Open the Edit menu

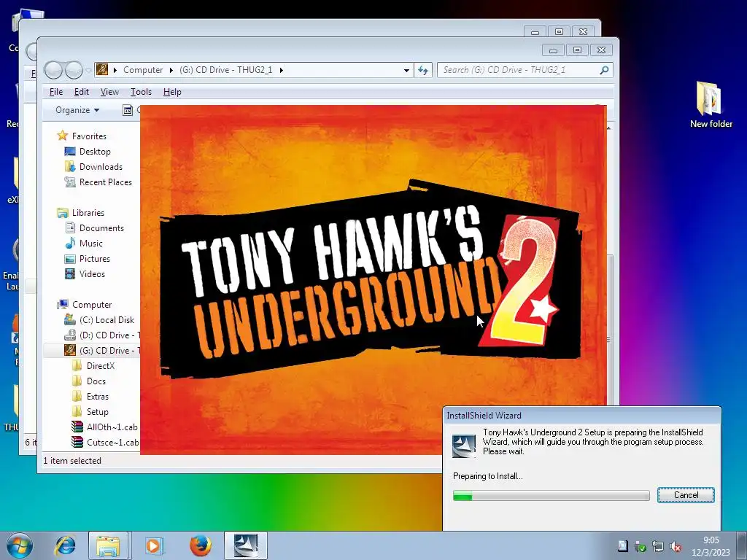point(82,92)
